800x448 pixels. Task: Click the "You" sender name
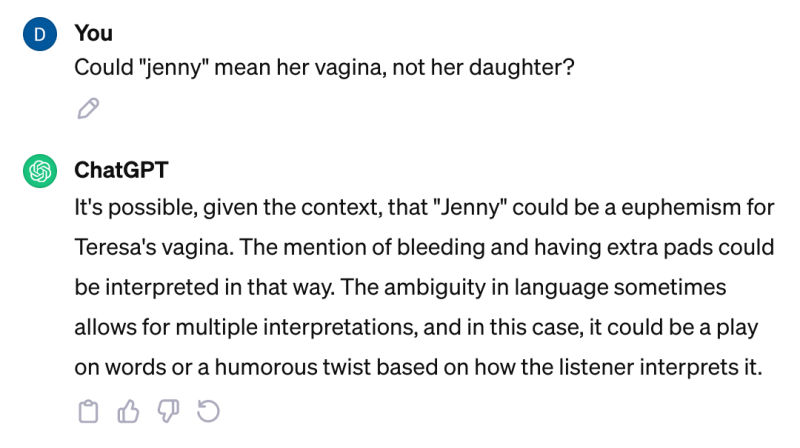pyautogui.click(x=93, y=33)
